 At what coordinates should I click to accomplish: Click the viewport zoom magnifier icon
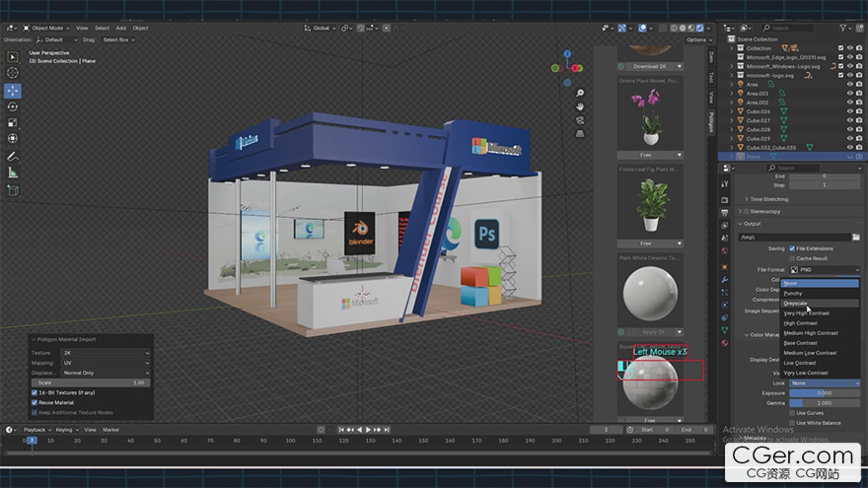[580, 93]
